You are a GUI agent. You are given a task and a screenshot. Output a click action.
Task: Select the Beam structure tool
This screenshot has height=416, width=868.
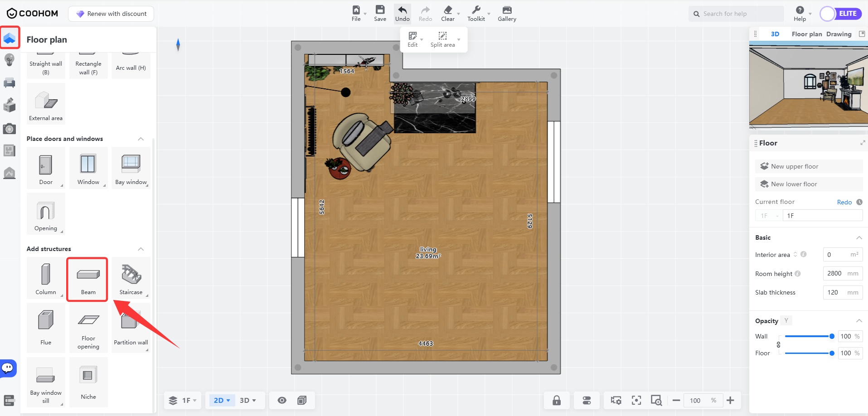coord(88,279)
